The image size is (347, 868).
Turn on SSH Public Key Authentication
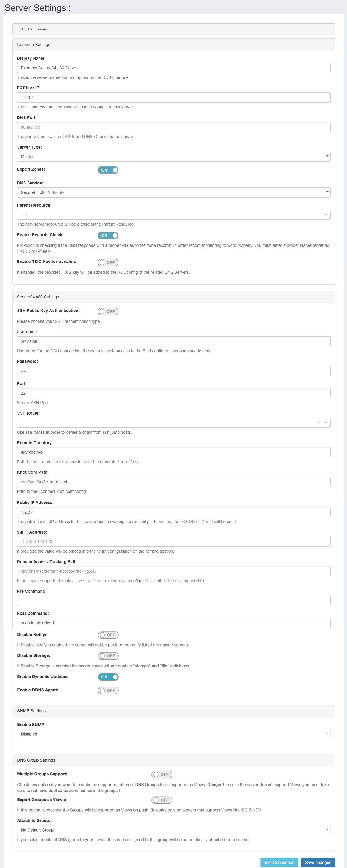108,311
